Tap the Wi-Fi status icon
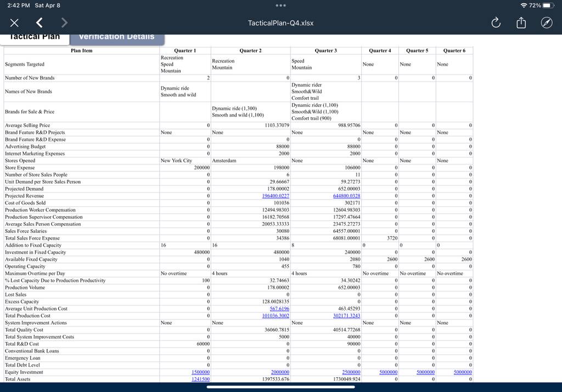562x392 pixels. pyautogui.click(x=524, y=5)
